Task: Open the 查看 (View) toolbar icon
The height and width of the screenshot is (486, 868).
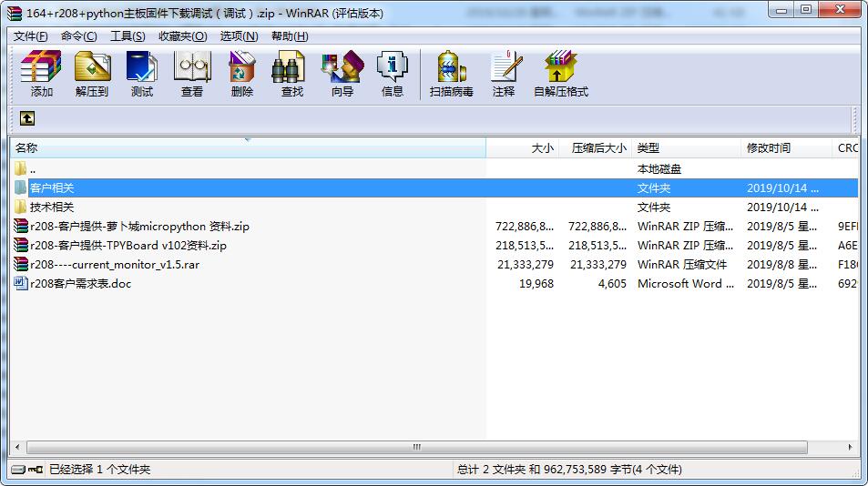Action: [x=192, y=74]
